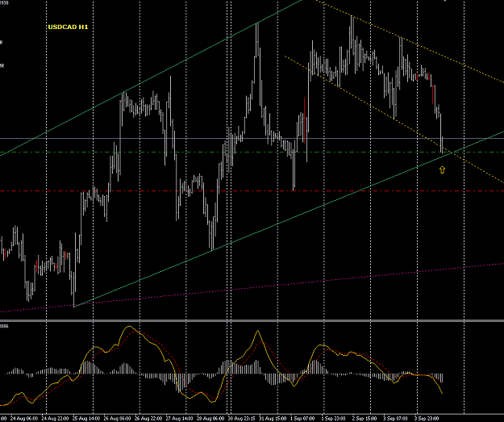This screenshot has width=504, height=422.
Task: Click the 25 Aug 14:00 time label
Action: click(x=85, y=419)
